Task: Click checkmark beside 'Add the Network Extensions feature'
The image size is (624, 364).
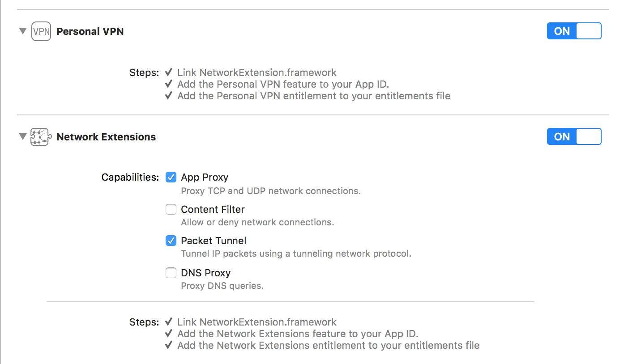Action: (x=169, y=334)
